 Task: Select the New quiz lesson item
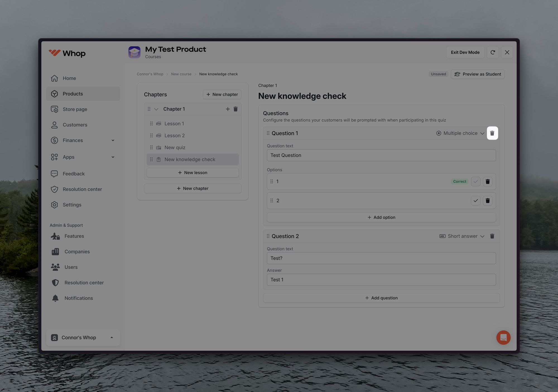tap(175, 148)
